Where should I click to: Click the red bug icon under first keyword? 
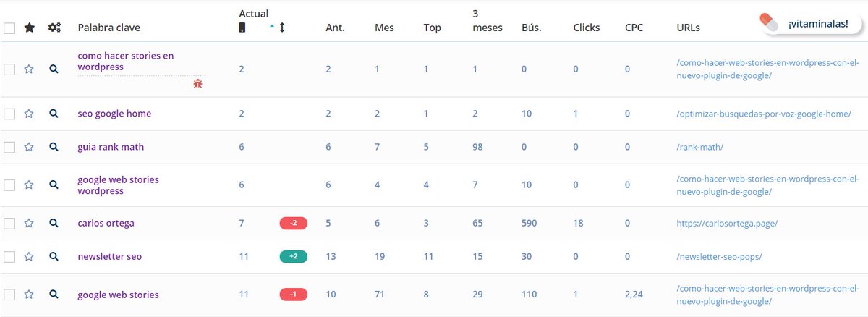point(198,84)
